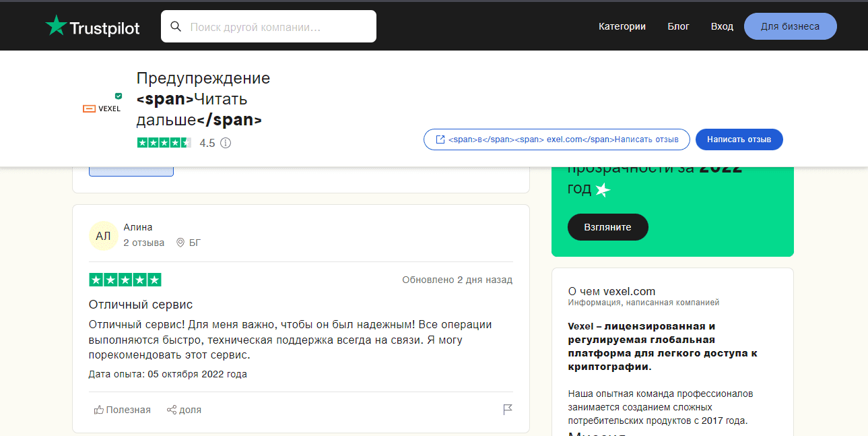Click the thumbs-up Полезная icon on Алина's review
This screenshot has height=436, width=868.
click(x=98, y=410)
